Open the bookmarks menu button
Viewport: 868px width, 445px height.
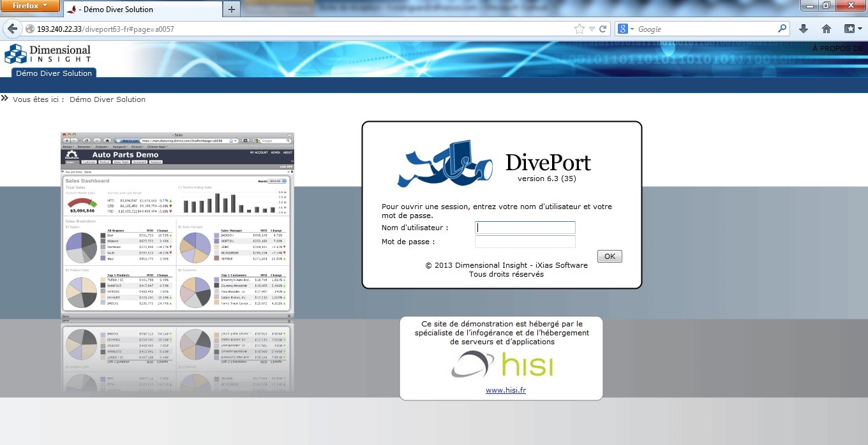tap(853, 29)
